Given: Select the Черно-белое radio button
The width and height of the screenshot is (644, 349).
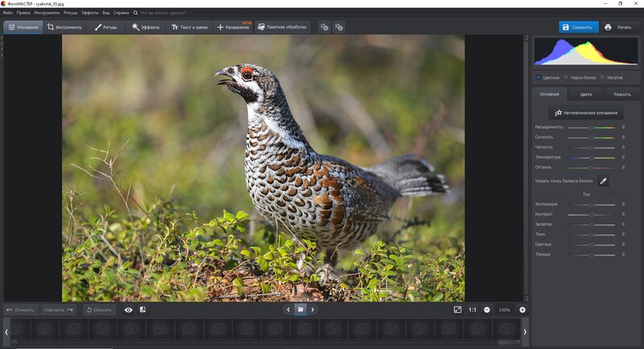Looking at the screenshot, I should click(x=566, y=77).
